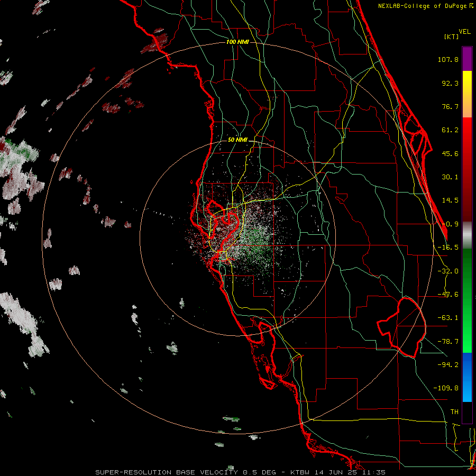Click the VEL legend heading
476x476 pixels.
point(465,32)
